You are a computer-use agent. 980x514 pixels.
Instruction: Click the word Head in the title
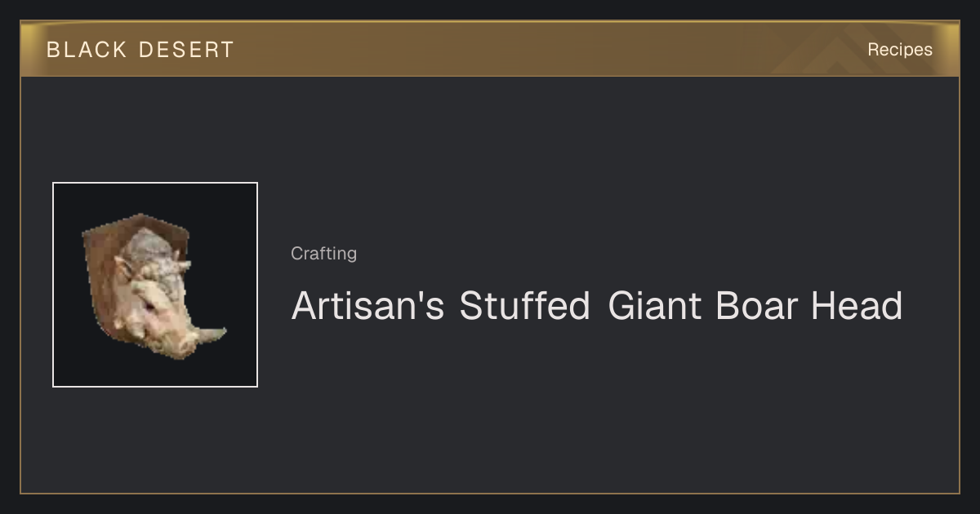857,305
